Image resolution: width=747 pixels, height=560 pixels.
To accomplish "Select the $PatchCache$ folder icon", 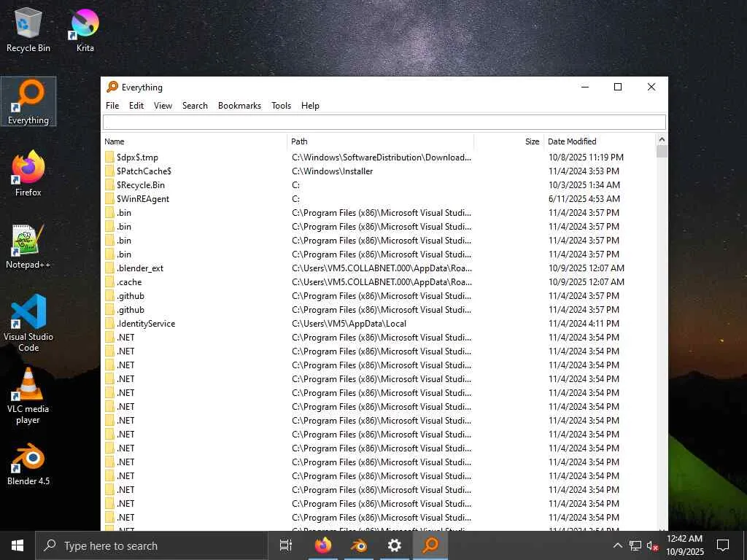I will [x=109, y=171].
